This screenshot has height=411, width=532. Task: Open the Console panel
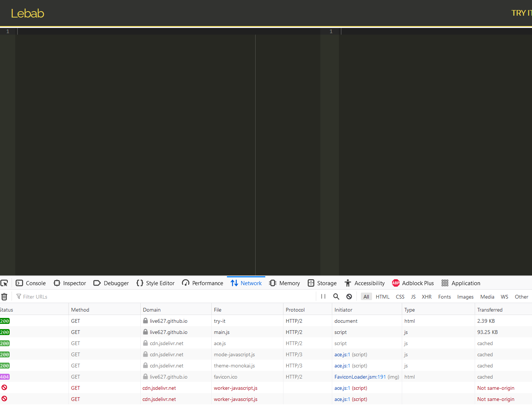(31, 283)
